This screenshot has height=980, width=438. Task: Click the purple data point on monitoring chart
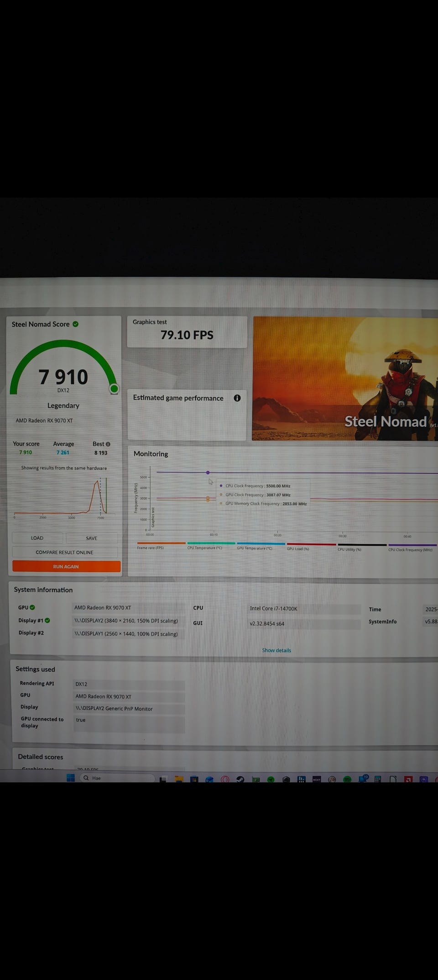click(x=208, y=472)
